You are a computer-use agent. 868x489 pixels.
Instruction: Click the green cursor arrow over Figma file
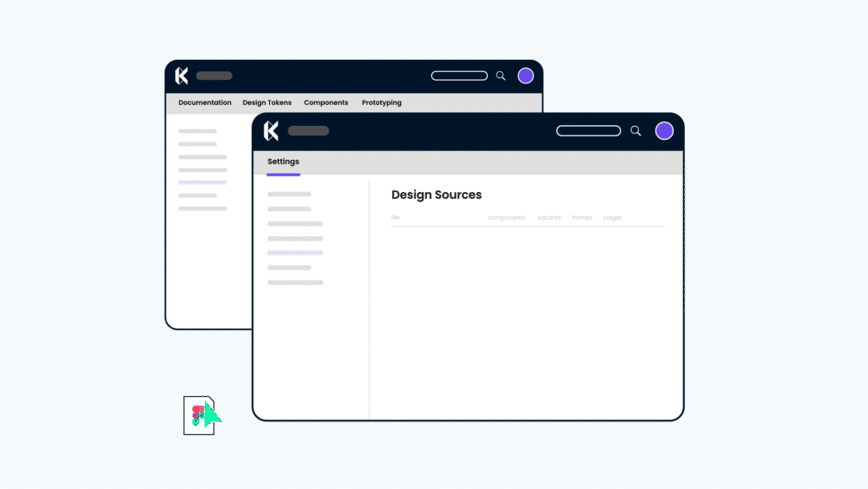[210, 417]
